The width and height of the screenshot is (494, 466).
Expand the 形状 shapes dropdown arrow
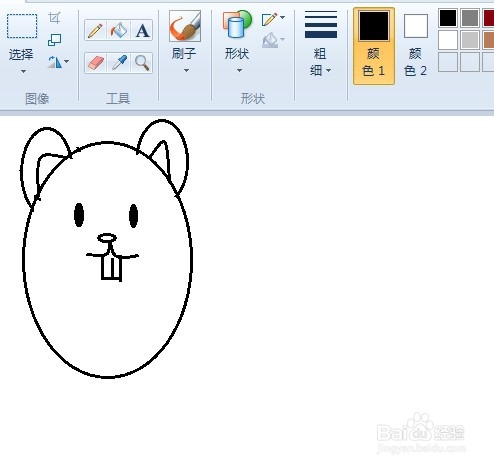point(239,70)
